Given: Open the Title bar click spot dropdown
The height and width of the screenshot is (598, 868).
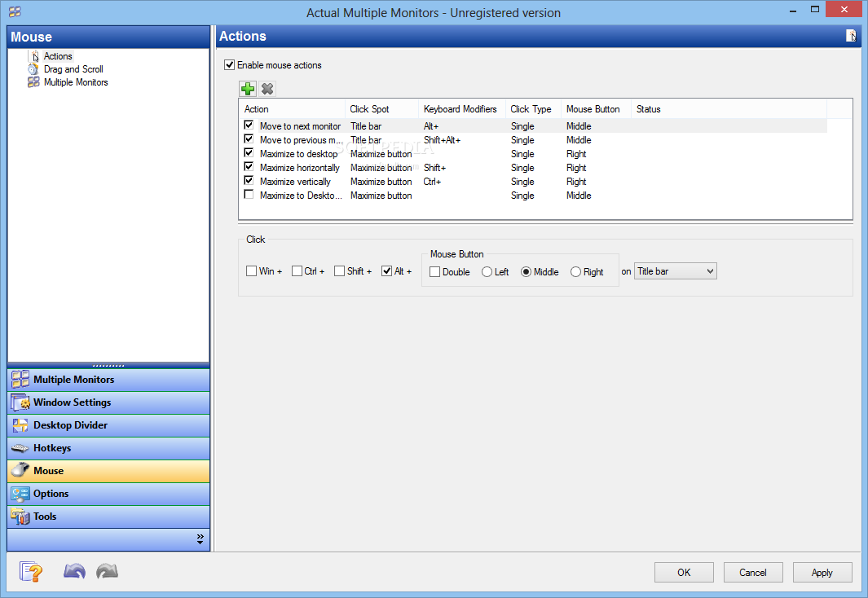Looking at the screenshot, I should click(676, 271).
